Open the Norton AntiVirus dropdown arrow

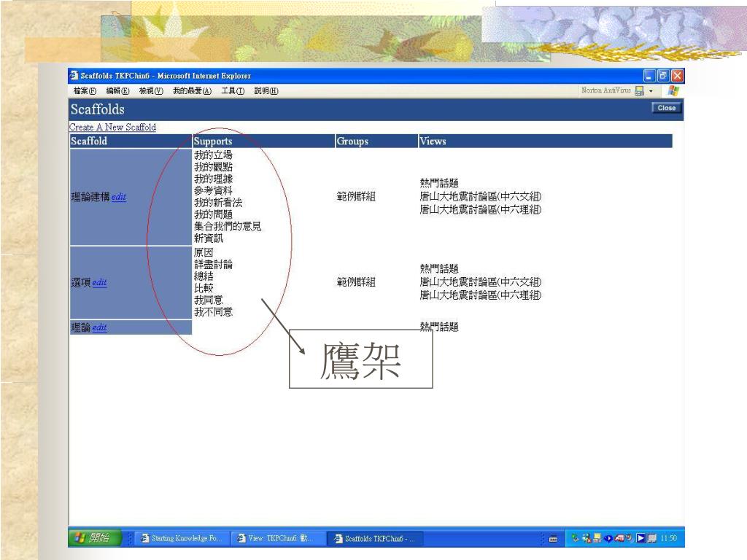coord(651,90)
